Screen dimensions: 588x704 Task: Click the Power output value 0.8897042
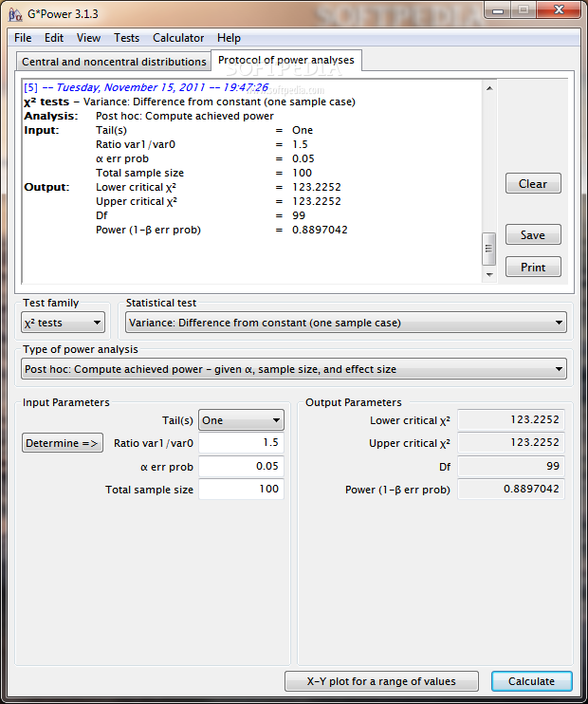click(x=511, y=489)
